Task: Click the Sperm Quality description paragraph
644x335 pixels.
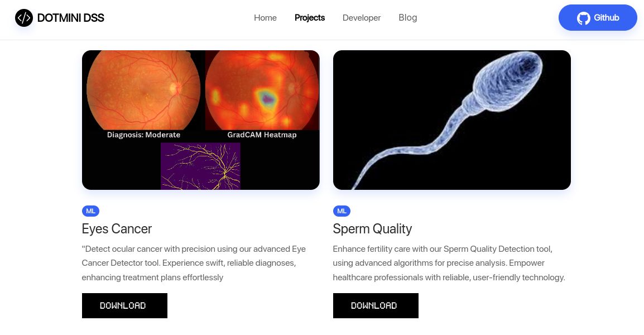Action: [x=449, y=263]
